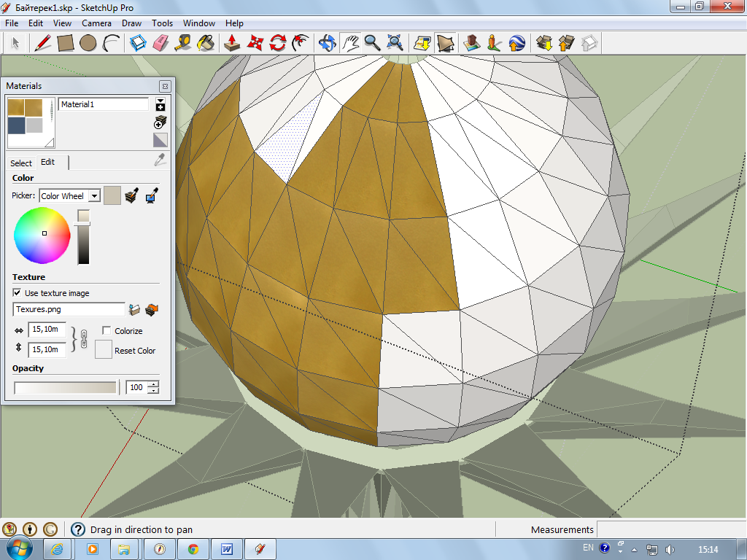
Task: Activate the Paint Bucket tool
Action: (x=206, y=43)
